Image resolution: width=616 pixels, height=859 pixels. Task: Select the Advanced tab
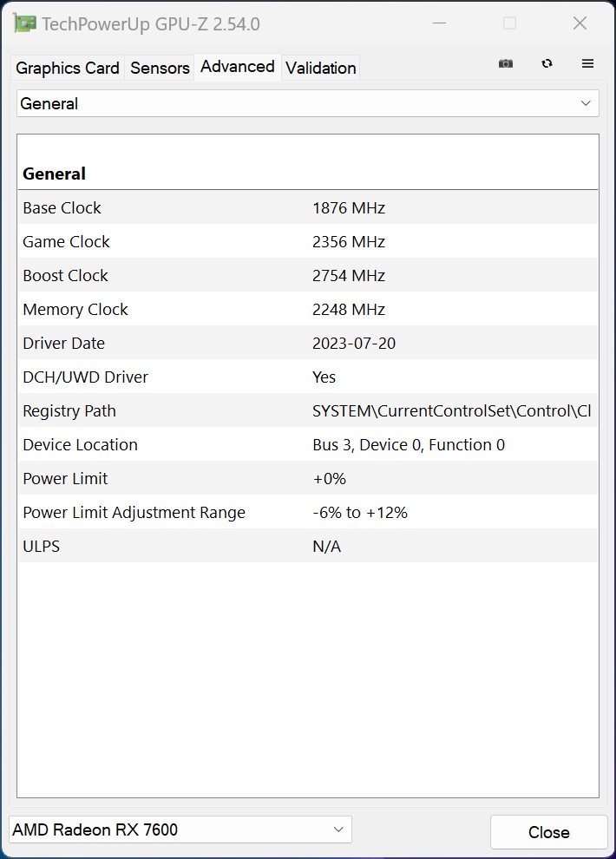tap(238, 67)
